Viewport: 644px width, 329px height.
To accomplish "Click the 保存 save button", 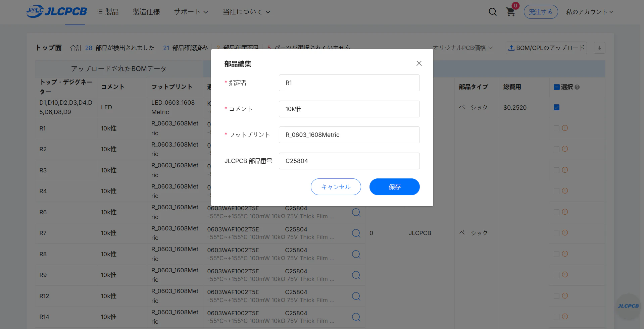I will tap(395, 187).
